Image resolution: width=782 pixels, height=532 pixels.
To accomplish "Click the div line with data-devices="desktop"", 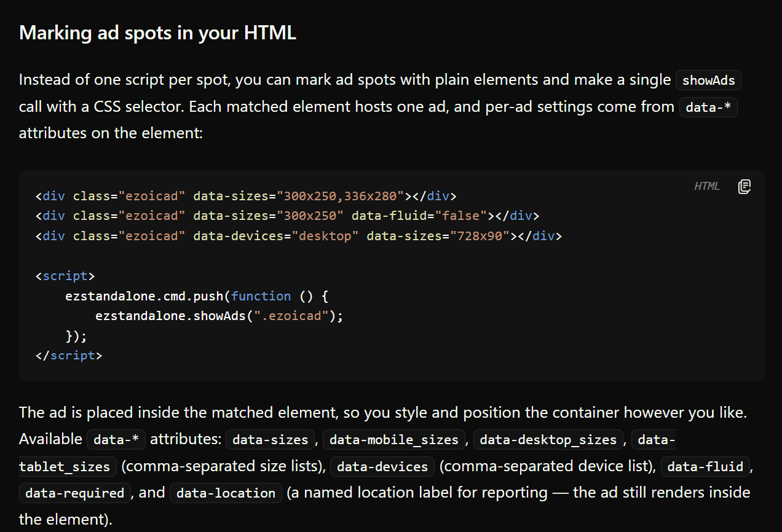I will coord(299,236).
